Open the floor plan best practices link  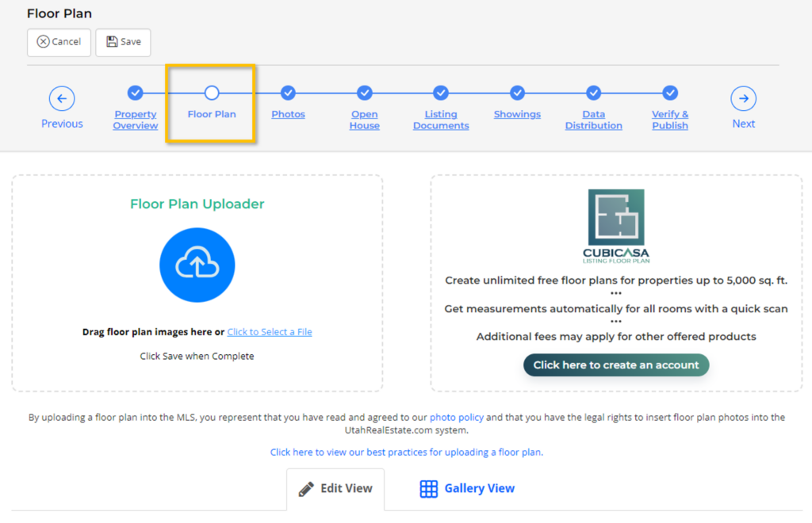406,452
